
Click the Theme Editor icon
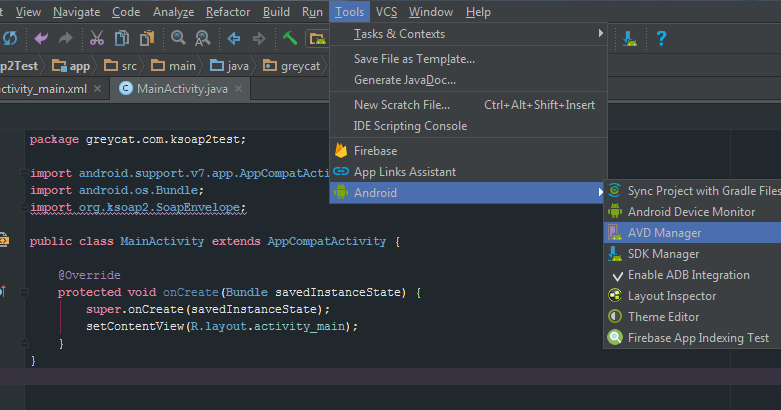click(x=615, y=316)
